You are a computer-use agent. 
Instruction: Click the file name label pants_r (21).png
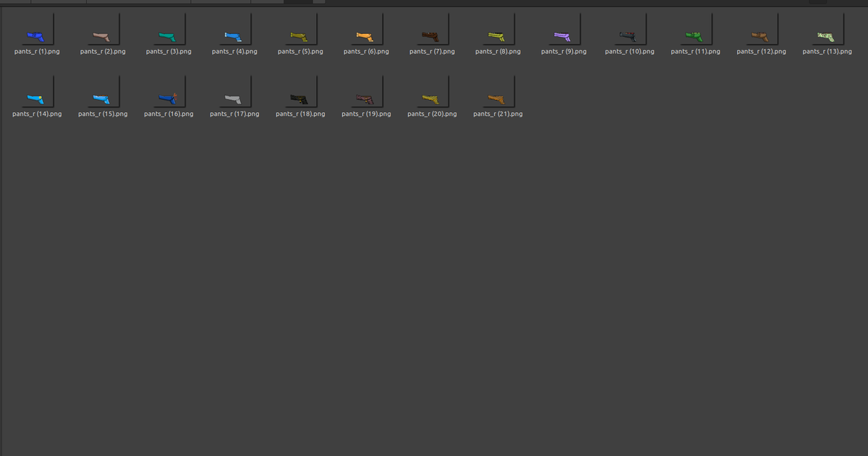click(498, 114)
